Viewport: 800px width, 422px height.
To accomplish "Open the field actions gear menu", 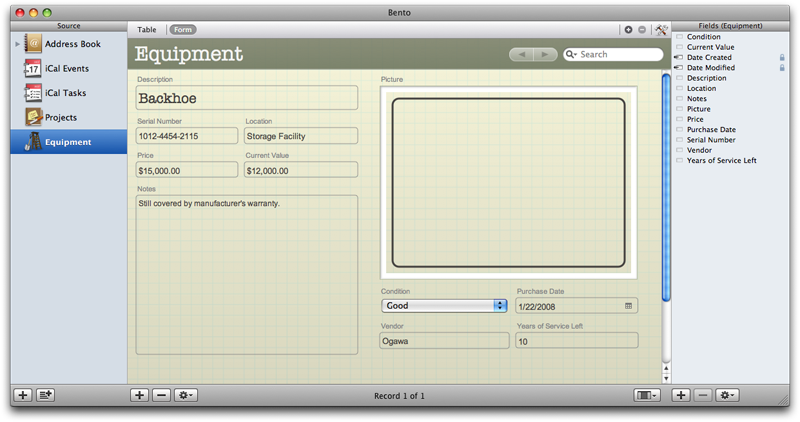I will [727, 395].
